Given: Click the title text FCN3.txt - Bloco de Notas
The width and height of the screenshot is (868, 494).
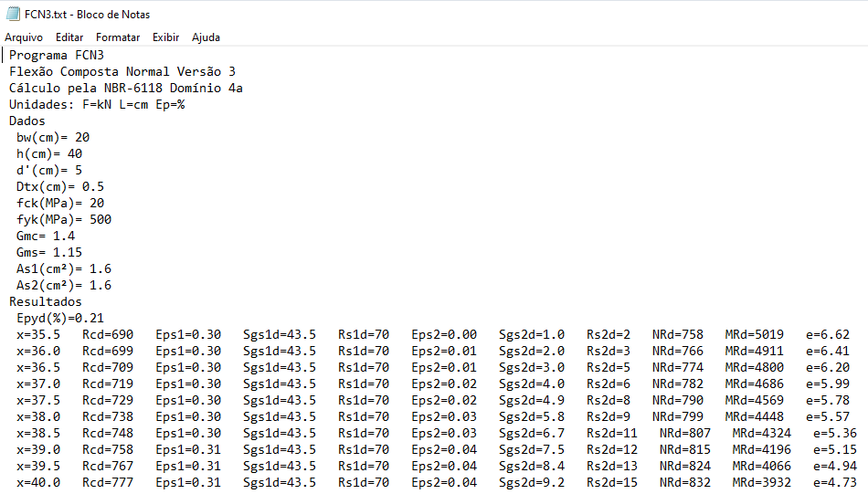Looking at the screenshot, I should pos(88,15).
